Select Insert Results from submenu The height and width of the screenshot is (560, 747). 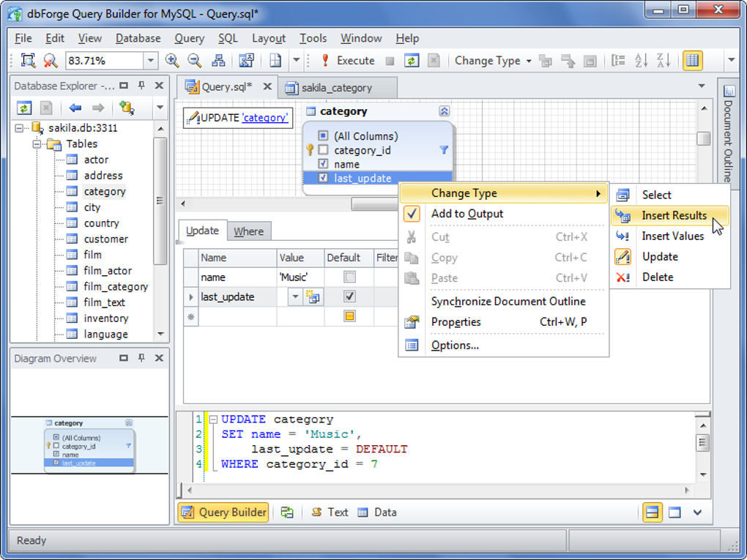[x=674, y=215]
